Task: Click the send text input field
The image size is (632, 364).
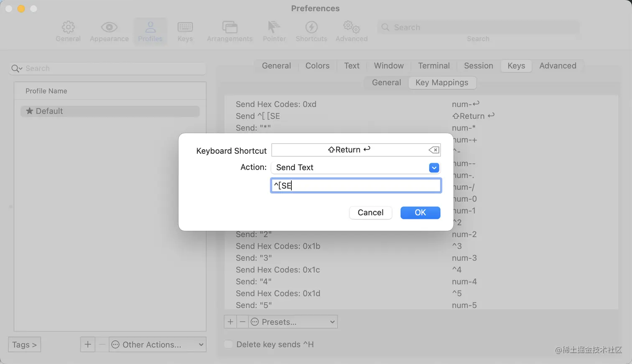Action: coord(356,186)
